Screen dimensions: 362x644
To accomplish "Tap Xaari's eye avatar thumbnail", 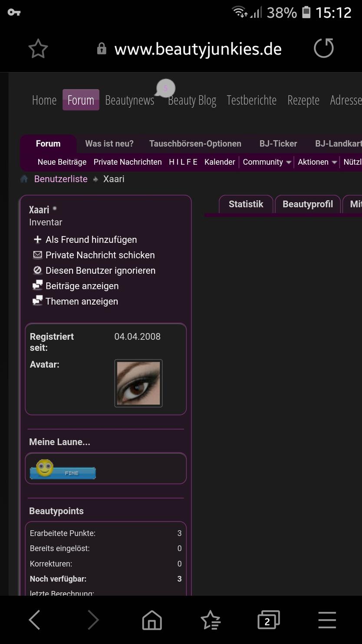I will (x=138, y=383).
